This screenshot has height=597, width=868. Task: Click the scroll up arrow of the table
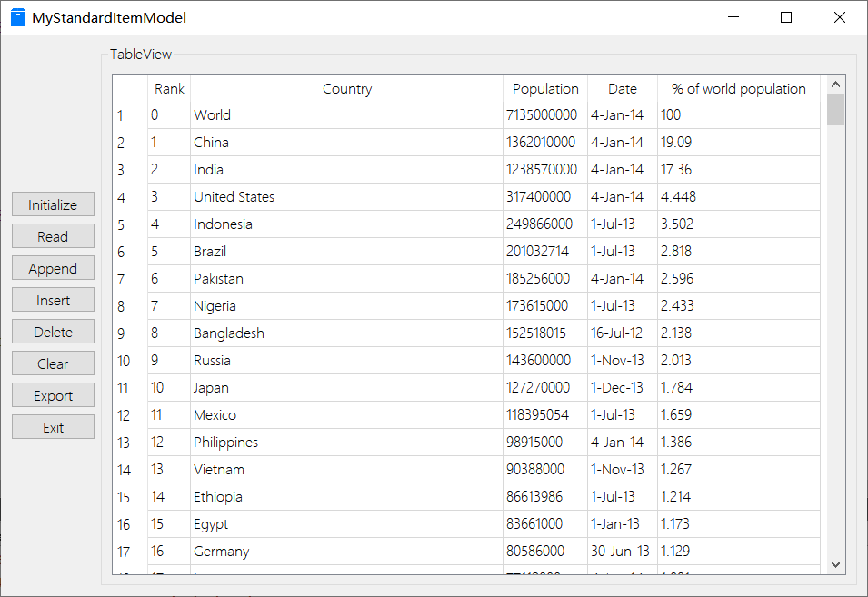point(835,85)
